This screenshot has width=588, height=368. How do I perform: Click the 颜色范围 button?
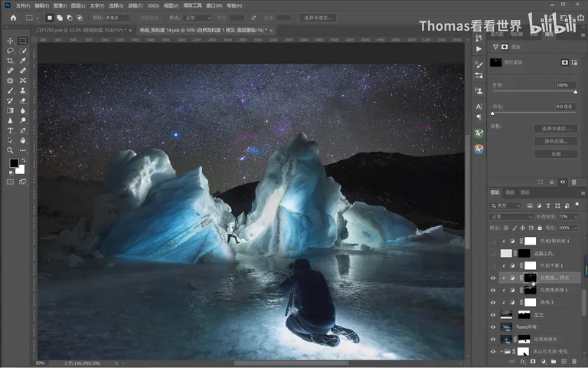(556, 142)
